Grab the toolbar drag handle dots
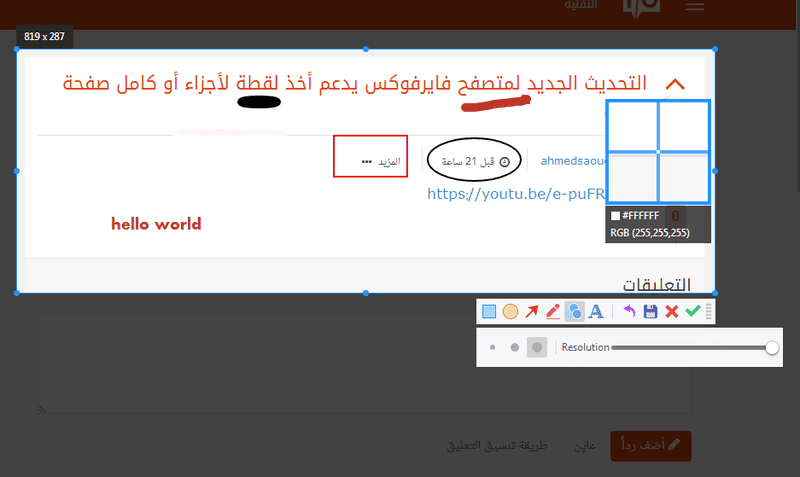The image size is (800, 477). tap(709, 311)
